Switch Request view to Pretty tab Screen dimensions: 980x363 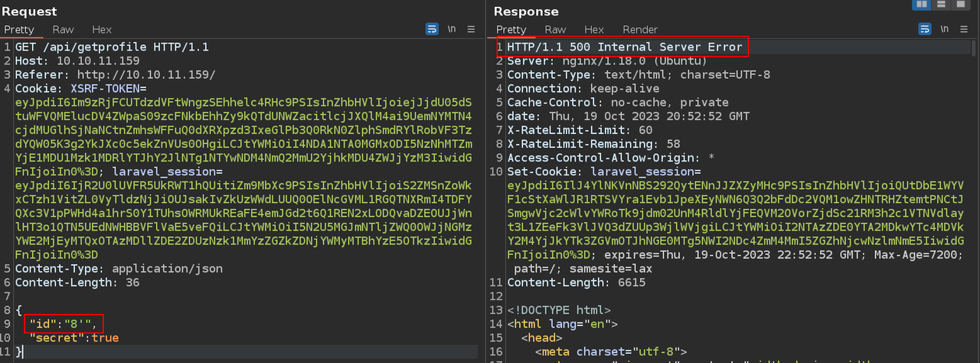tap(19, 30)
